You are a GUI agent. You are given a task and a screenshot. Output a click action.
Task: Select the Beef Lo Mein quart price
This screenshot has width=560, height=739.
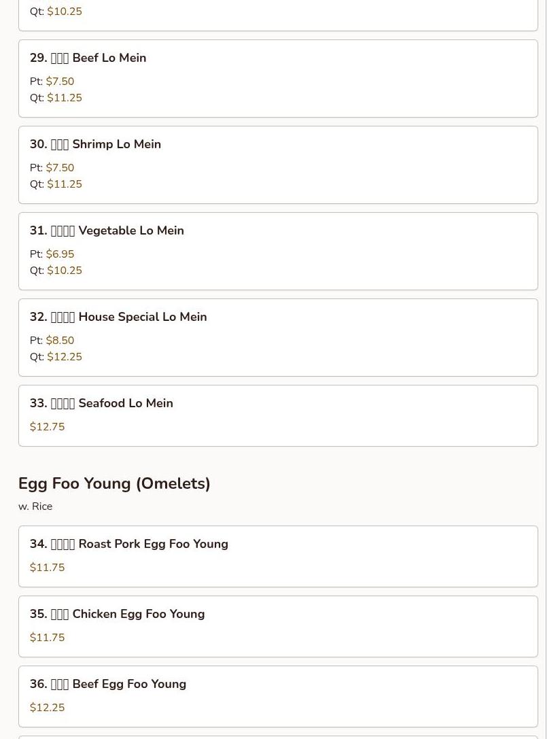click(x=65, y=98)
